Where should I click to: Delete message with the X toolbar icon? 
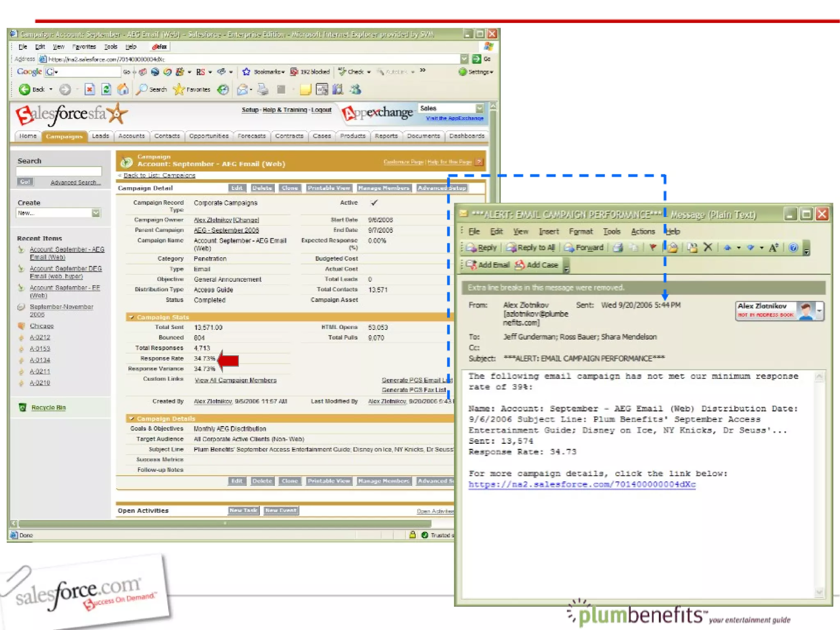[x=708, y=247]
